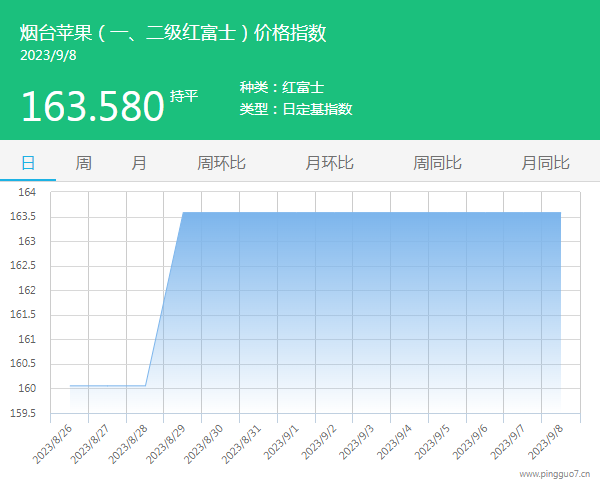The image size is (600, 484).
Task: Open the 周同比 tab
Action: point(437,162)
